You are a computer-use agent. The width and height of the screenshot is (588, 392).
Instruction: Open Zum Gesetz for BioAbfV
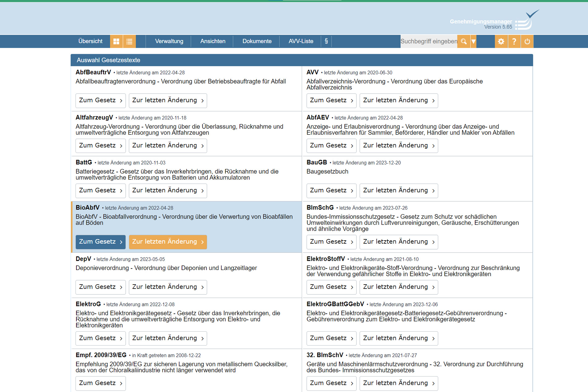point(101,242)
